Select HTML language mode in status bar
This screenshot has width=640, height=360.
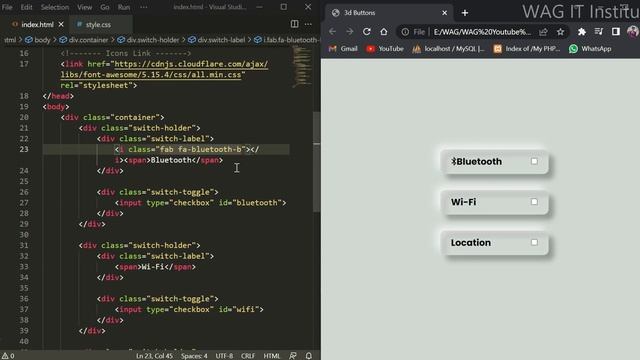[272, 356]
